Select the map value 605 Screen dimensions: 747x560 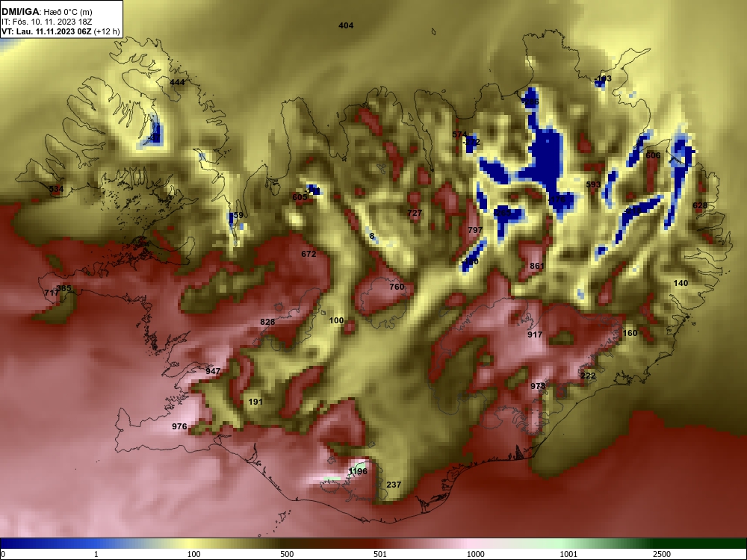300,197
